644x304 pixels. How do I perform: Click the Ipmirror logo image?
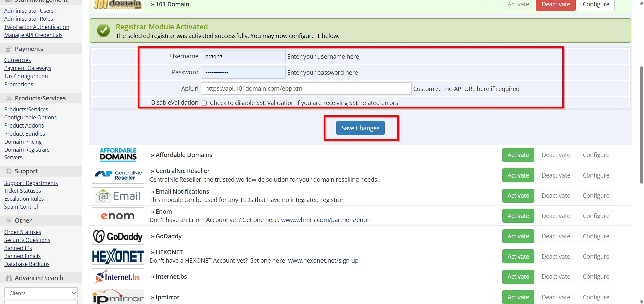point(118,297)
